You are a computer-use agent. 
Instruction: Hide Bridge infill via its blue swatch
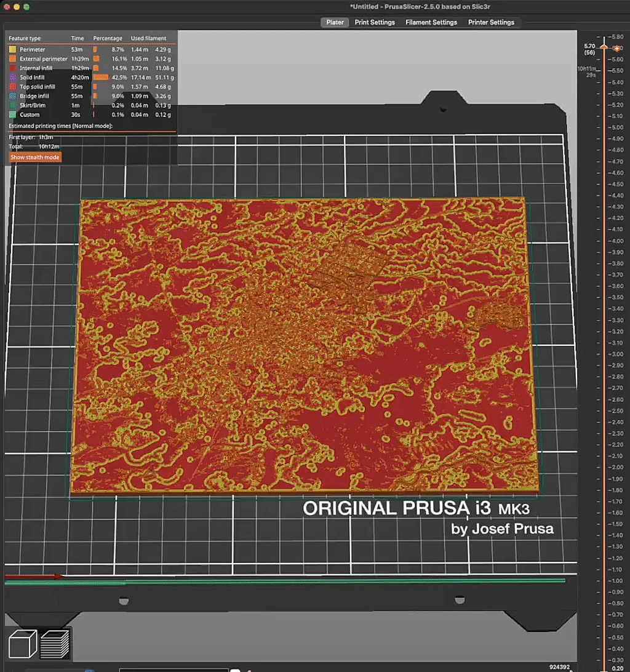[x=12, y=96]
